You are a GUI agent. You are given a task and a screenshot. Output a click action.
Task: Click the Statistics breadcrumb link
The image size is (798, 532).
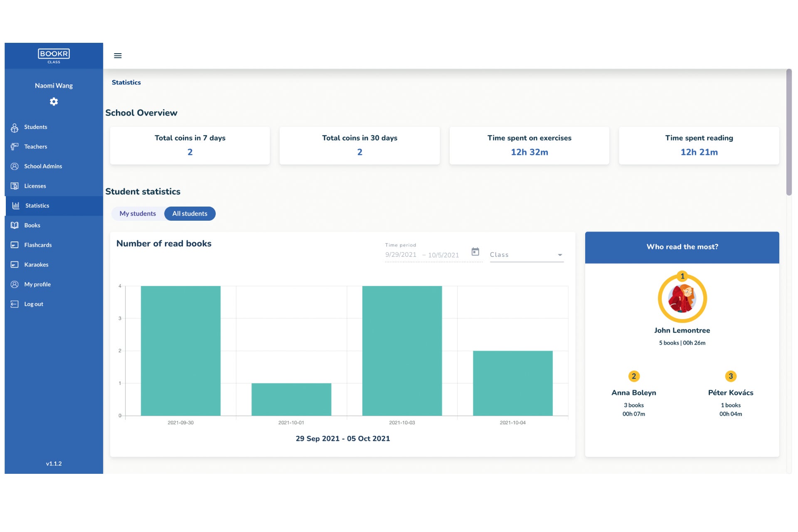[x=126, y=83]
